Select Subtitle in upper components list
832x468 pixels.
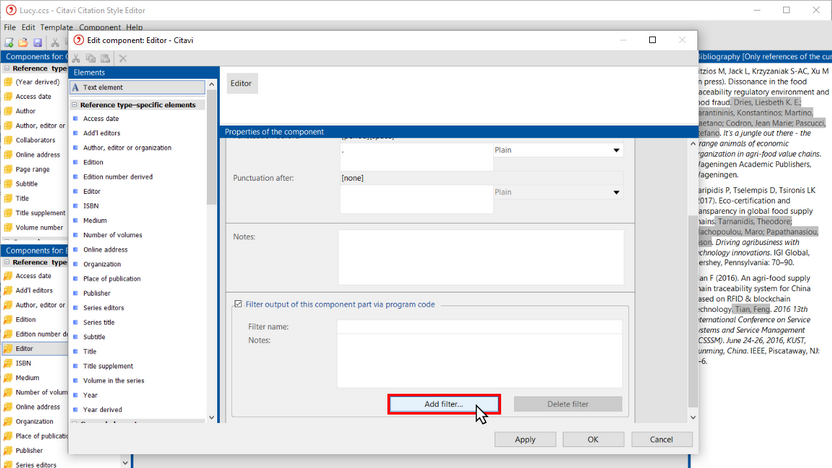(27, 184)
